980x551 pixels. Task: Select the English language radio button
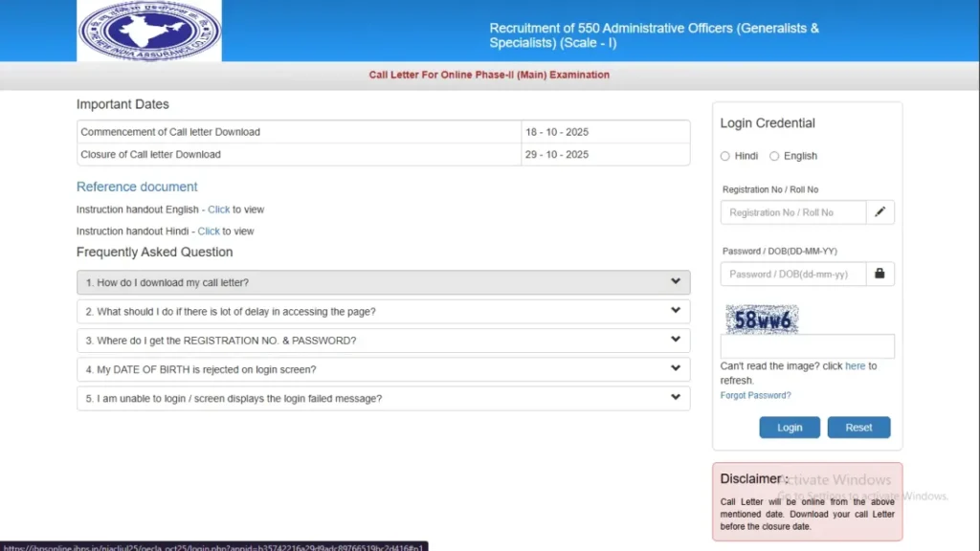(773, 156)
